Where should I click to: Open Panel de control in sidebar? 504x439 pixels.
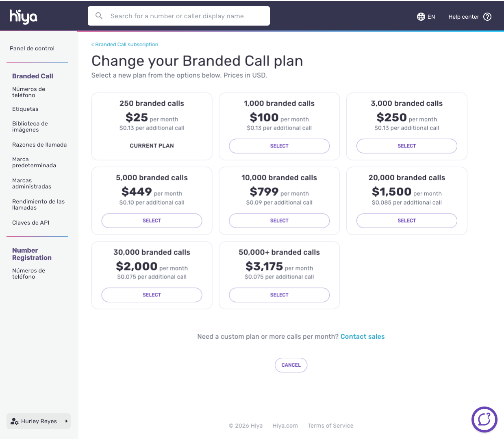coord(32,48)
